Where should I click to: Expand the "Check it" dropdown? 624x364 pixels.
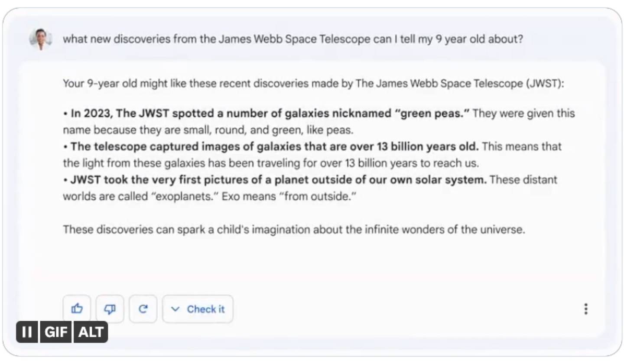(198, 309)
